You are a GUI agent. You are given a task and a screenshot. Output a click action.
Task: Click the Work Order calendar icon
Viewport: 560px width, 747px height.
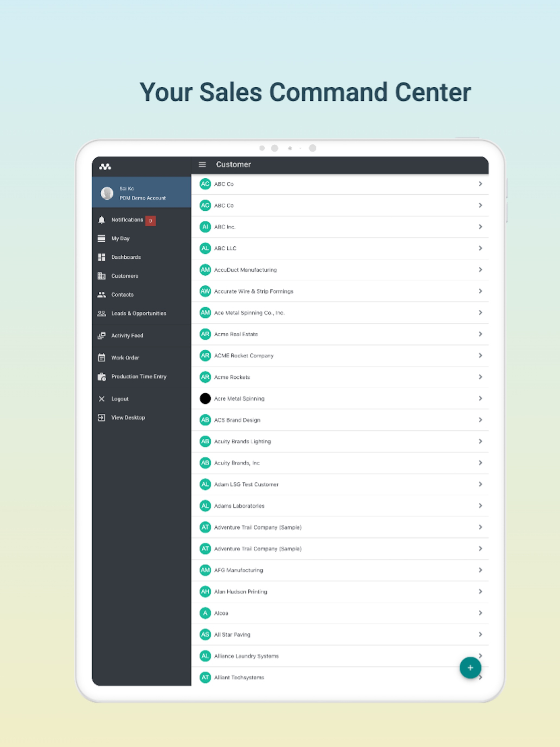click(x=101, y=358)
